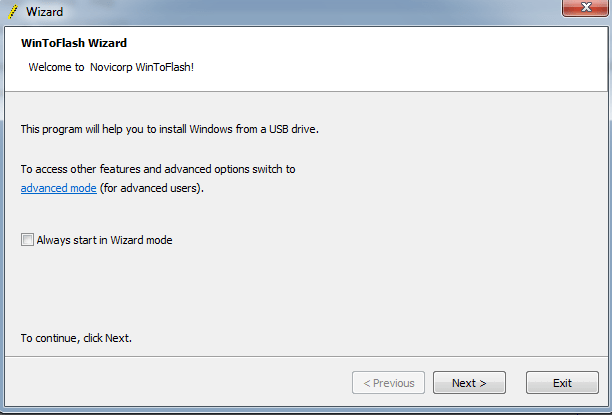Continue with the Next > button
This screenshot has height=415, width=612.
[469, 383]
